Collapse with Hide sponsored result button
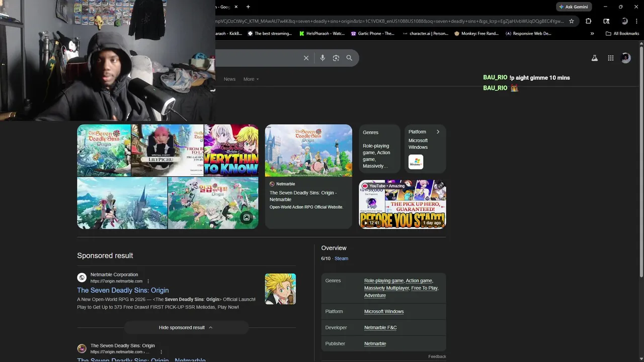This screenshot has width=644, height=362. (x=186, y=327)
